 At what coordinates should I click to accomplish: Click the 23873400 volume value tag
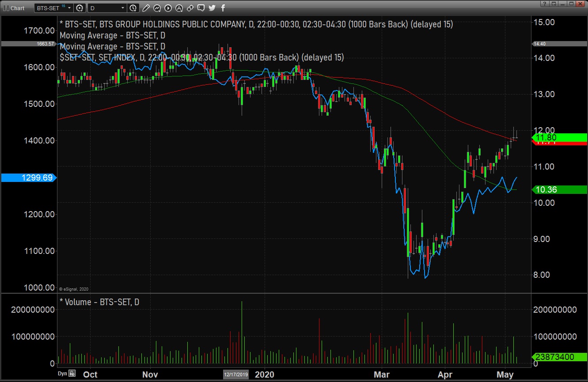click(560, 357)
